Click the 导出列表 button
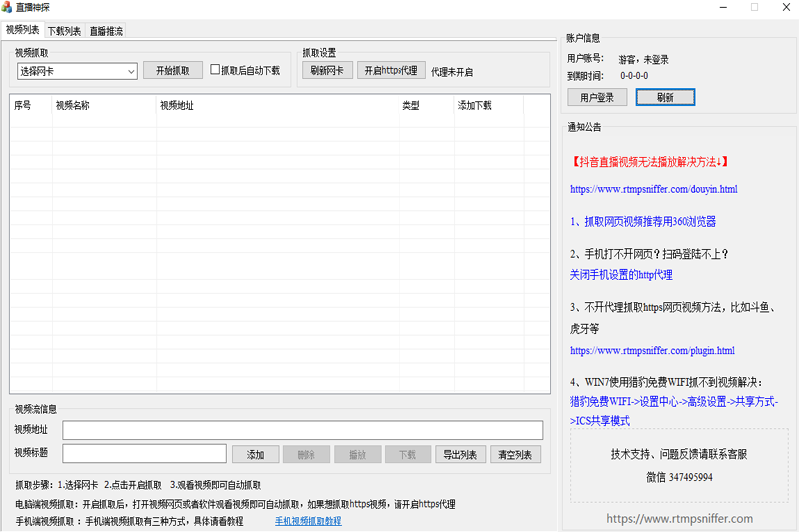This screenshot has height=532, width=799. [x=460, y=454]
